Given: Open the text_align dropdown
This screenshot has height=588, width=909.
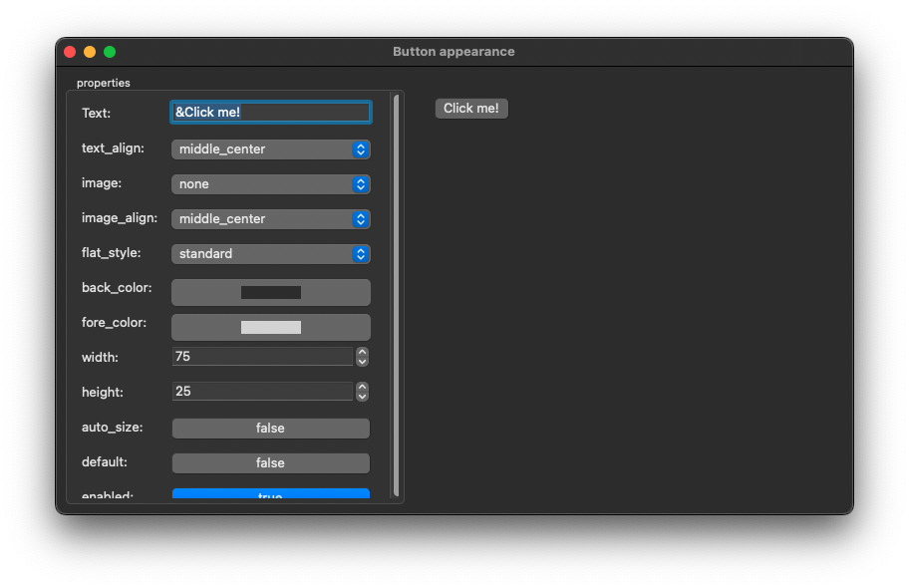Looking at the screenshot, I should 270,149.
